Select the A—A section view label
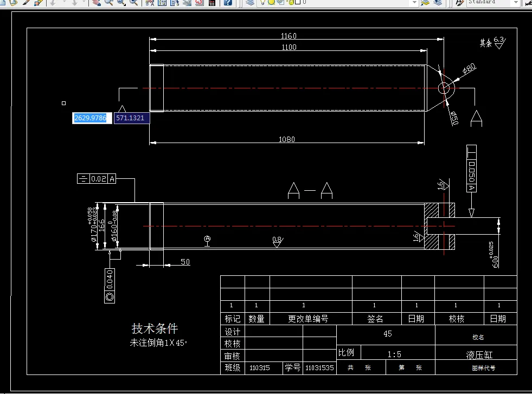The width and height of the screenshot is (532, 394). [x=310, y=190]
